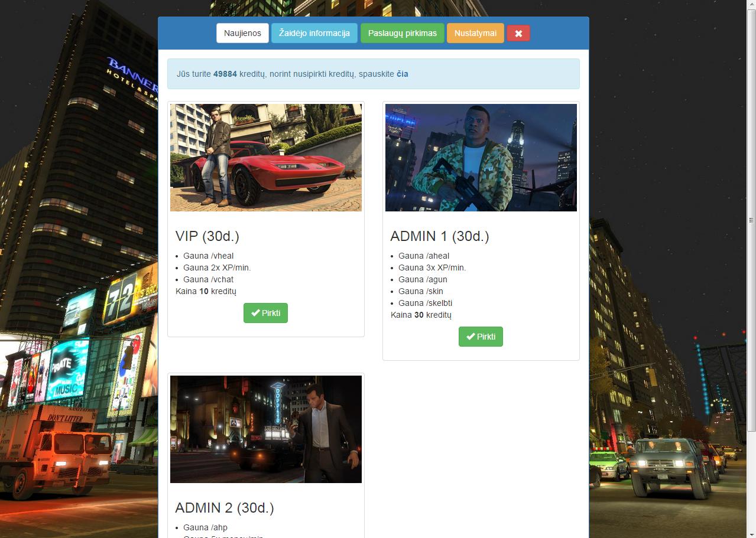Select the VIP (30d.) heading

[x=207, y=236]
